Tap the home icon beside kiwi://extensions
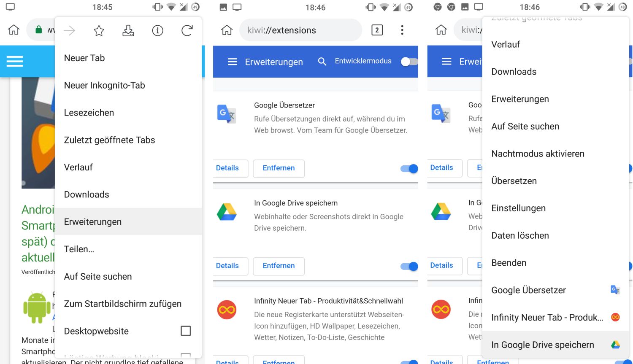Screen dimensions: 633x364 point(227,30)
